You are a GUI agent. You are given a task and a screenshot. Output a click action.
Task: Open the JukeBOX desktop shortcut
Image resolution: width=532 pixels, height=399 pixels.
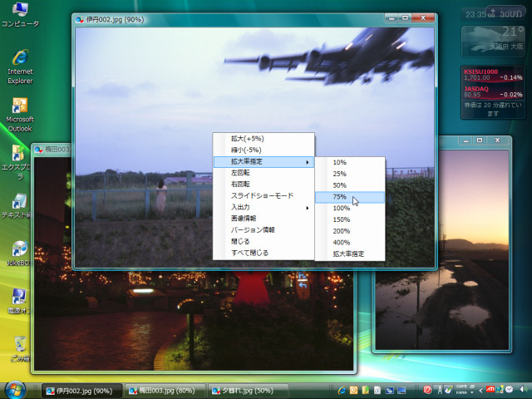[x=18, y=254]
